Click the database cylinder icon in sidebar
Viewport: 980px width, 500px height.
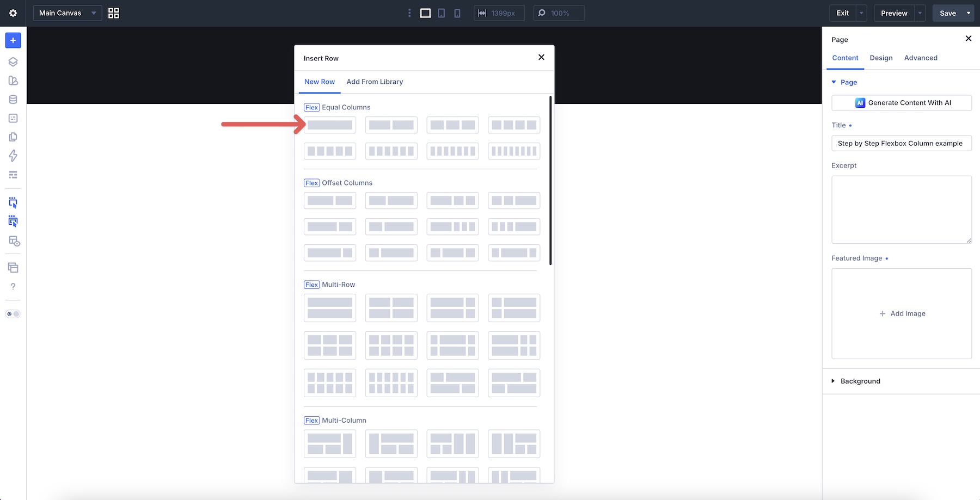[13, 100]
